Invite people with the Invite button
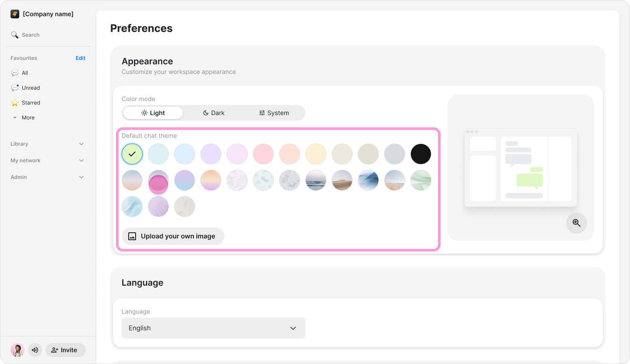Image resolution: width=630 pixels, height=364 pixels. coord(66,350)
